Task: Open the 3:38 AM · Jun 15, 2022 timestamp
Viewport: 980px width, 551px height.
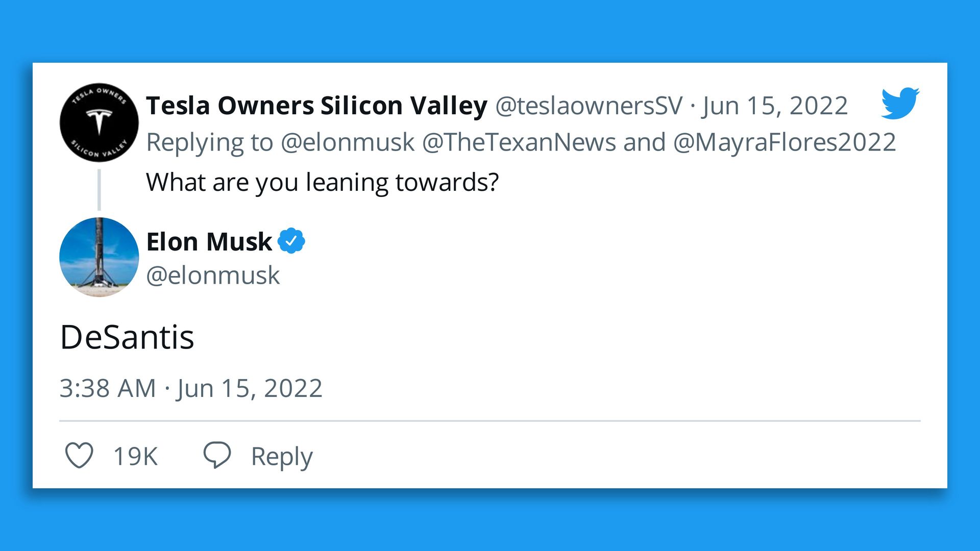Action: click(191, 388)
